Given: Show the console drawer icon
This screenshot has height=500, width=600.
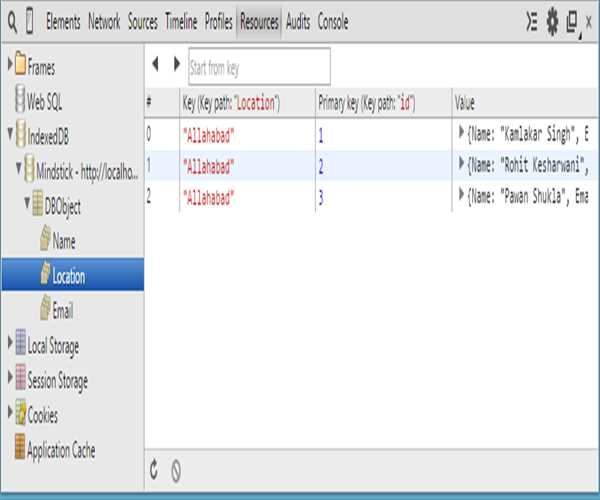Looking at the screenshot, I should coord(532,21).
